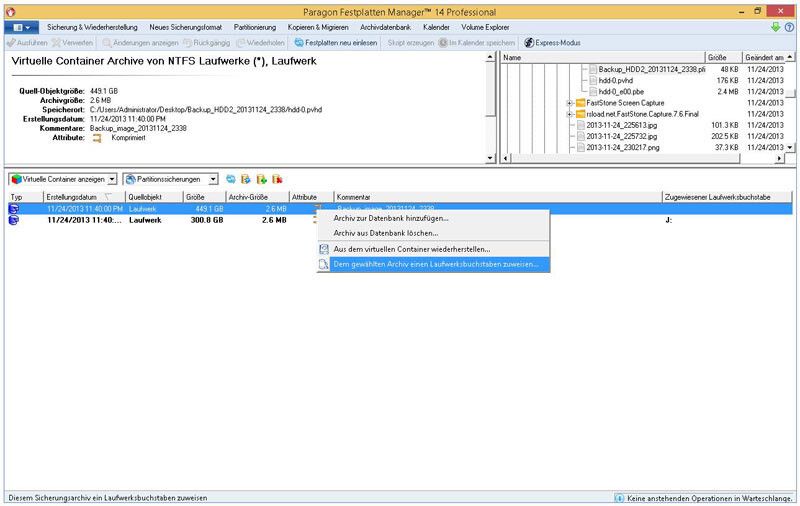Click Festplatten neu einlesen
Image resolution: width=800 pixels, height=506 pixels.
(336, 43)
